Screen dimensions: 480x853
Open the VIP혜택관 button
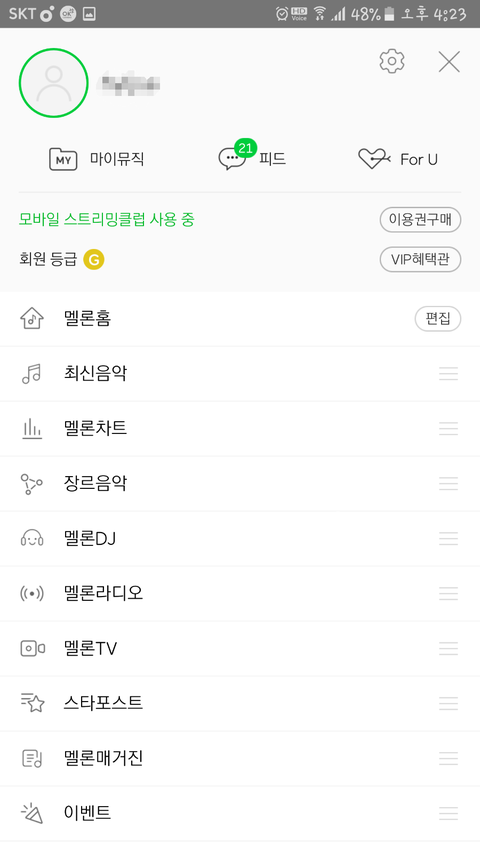pos(420,259)
